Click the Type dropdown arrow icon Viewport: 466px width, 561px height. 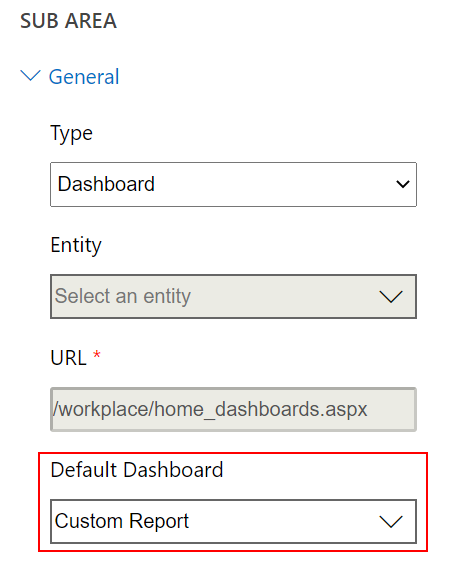click(403, 184)
